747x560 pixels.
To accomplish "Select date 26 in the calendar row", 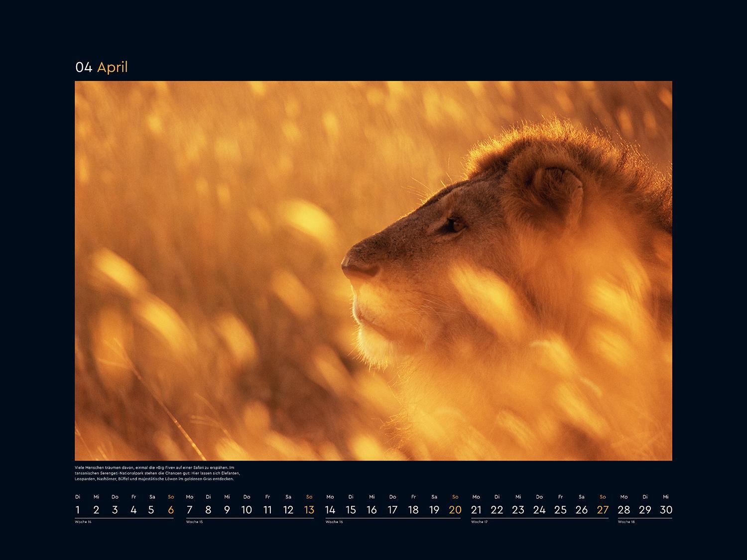I will pos(582,510).
